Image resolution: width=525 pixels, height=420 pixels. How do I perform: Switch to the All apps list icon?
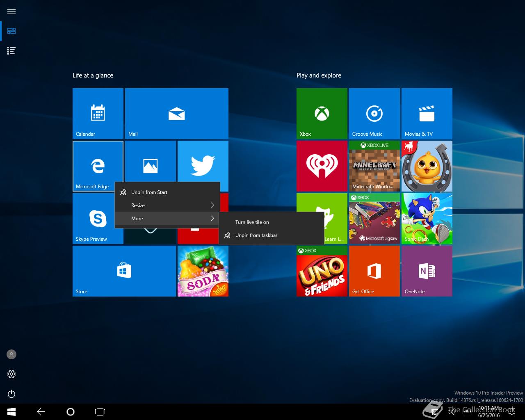coord(11,51)
